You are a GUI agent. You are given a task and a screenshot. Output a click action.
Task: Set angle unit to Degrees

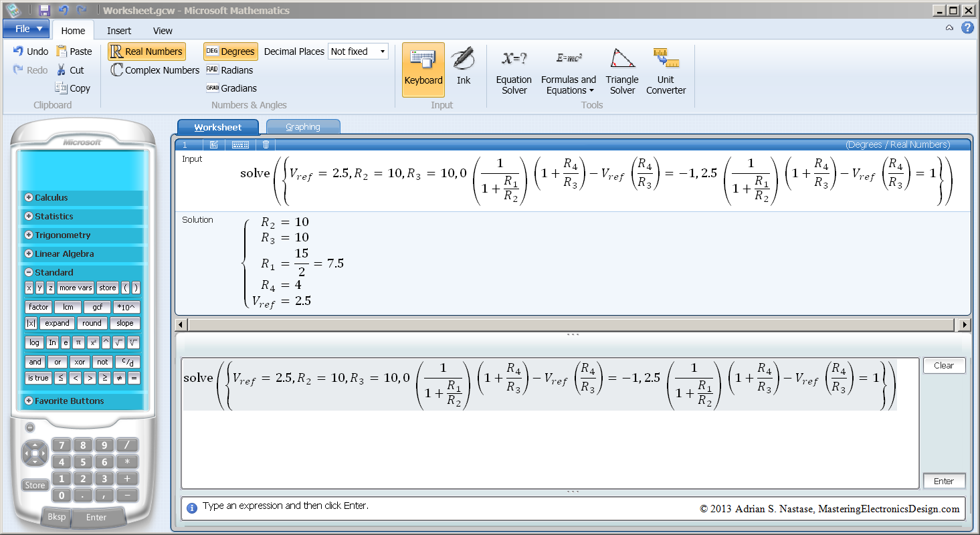[230, 51]
